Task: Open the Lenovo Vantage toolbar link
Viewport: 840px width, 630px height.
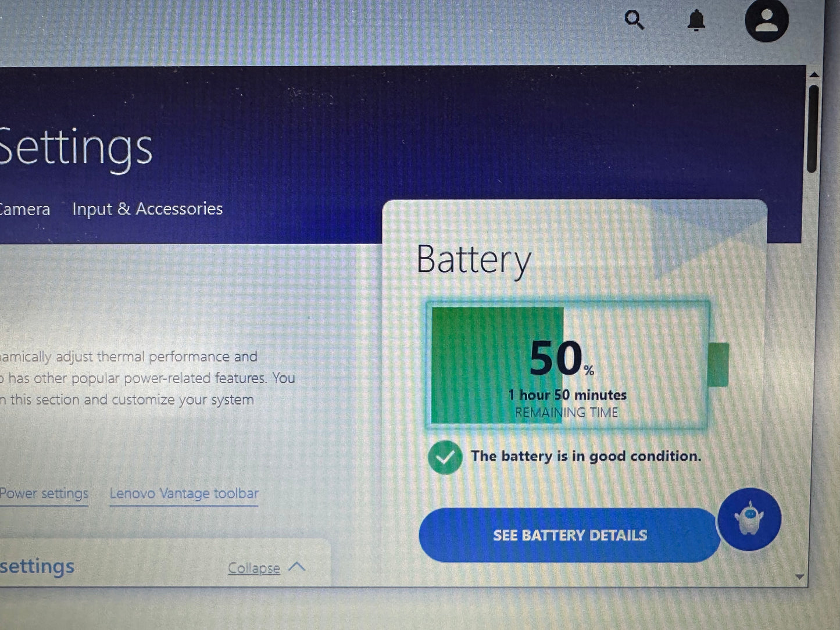Action: pyautogui.click(x=184, y=493)
